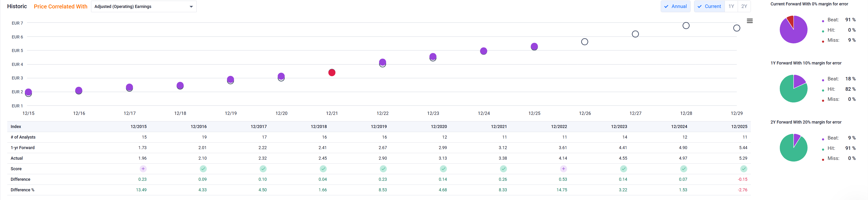The width and height of the screenshot is (868, 200).
Task: Click the analyst count 19 for 12/2016
Action: [x=204, y=137]
